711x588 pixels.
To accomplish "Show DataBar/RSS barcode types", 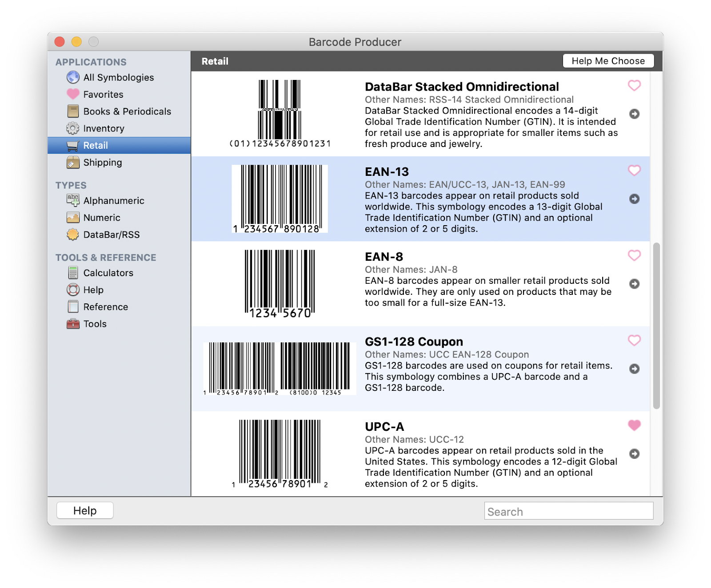I will coord(119,234).
